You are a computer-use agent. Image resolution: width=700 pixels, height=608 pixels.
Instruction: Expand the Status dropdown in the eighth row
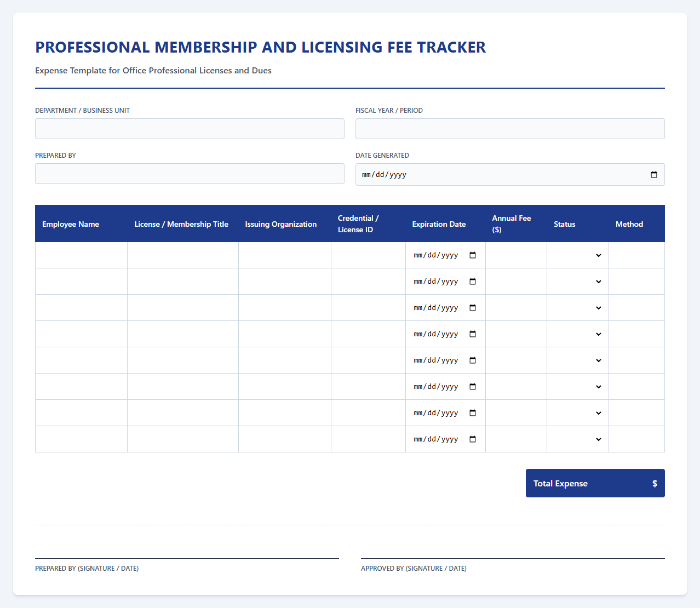pos(578,439)
